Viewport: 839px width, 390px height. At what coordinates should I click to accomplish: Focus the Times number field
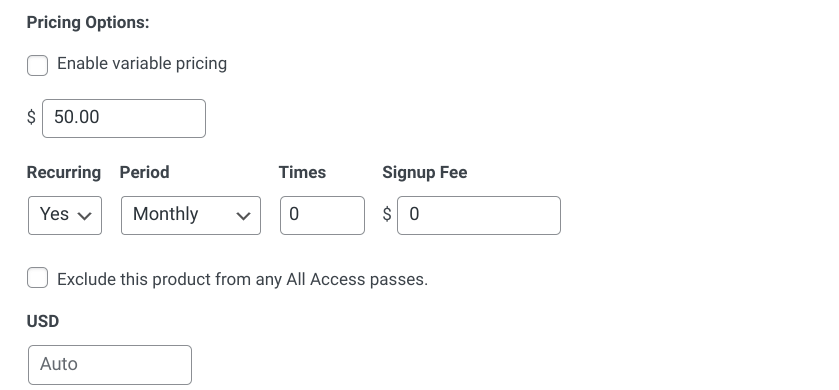tap(322, 215)
